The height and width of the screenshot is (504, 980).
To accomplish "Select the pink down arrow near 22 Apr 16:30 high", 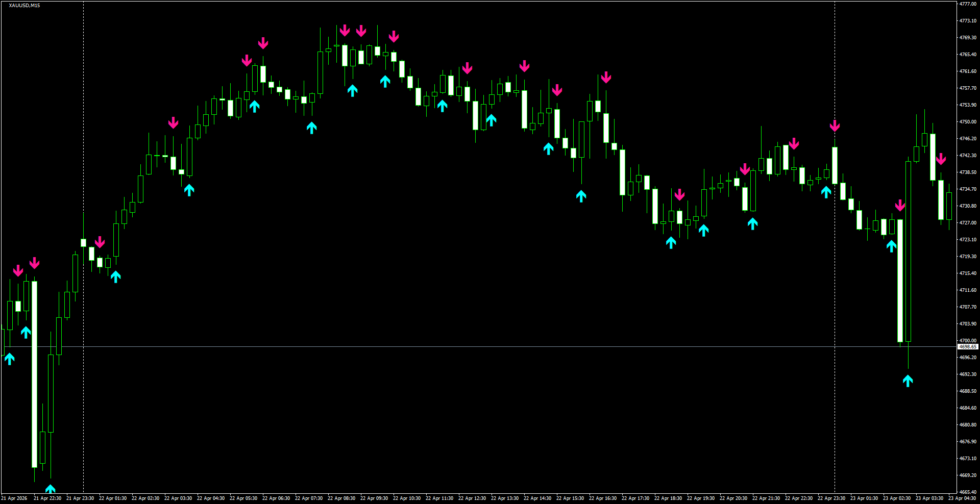I will coord(606,78).
